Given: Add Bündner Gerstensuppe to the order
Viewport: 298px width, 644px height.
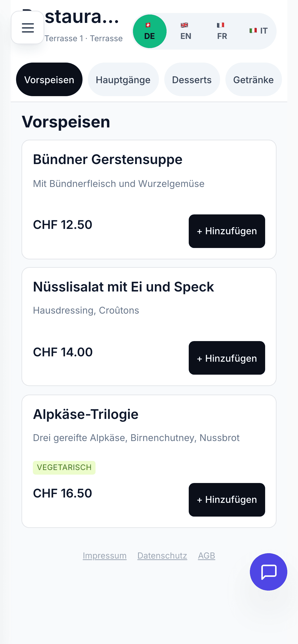Looking at the screenshot, I should coord(227,231).
